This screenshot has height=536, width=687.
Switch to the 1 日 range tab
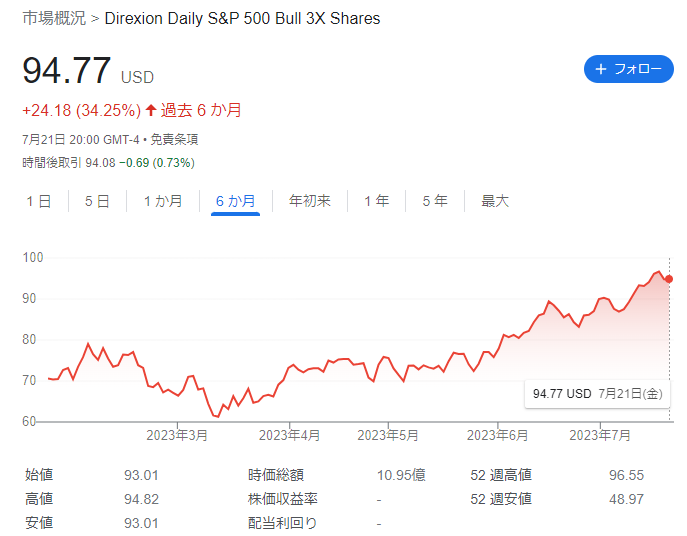39,201
